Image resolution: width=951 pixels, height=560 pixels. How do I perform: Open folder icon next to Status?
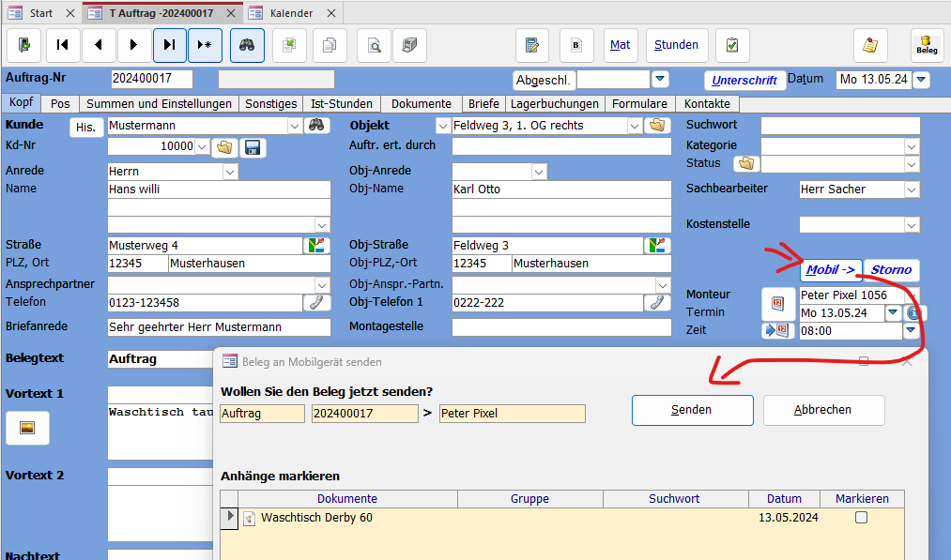point(746,163)
